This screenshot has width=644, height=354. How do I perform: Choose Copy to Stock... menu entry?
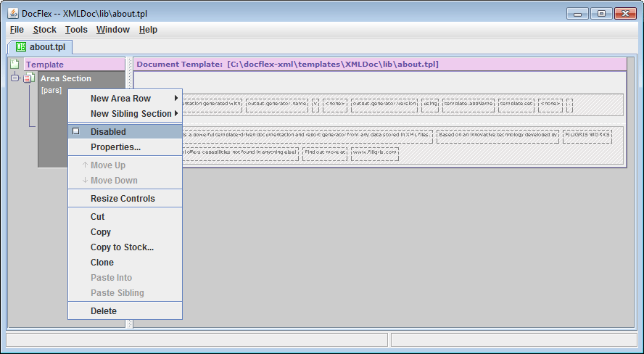[x=122, y=247]
